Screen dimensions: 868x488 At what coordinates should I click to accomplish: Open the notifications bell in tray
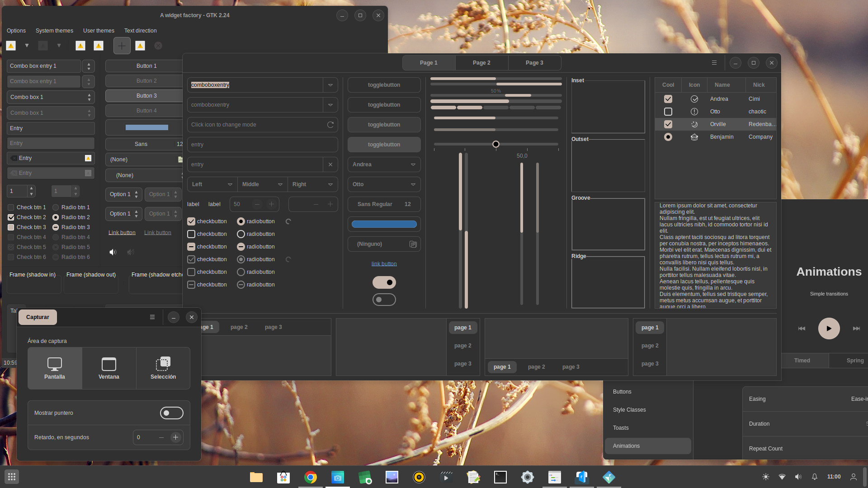pyautogui.click(x=815, y=477)
